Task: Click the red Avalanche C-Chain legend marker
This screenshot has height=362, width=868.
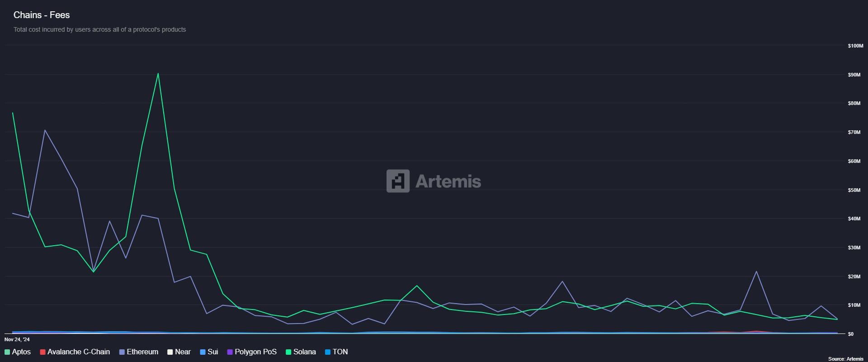Action: tap(42, 352)
